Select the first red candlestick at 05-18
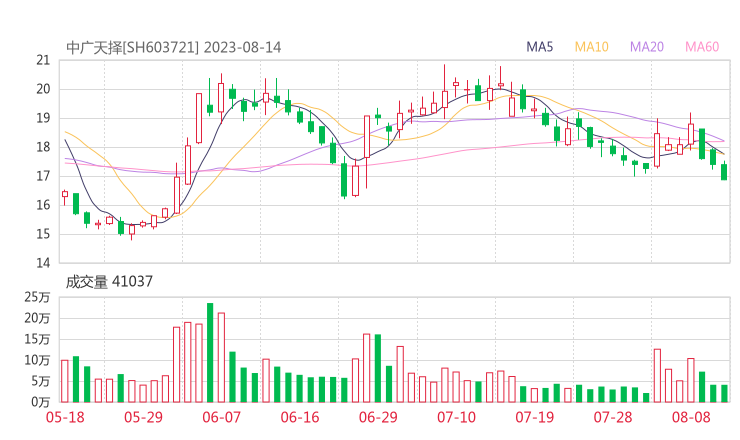 [65, 195]
